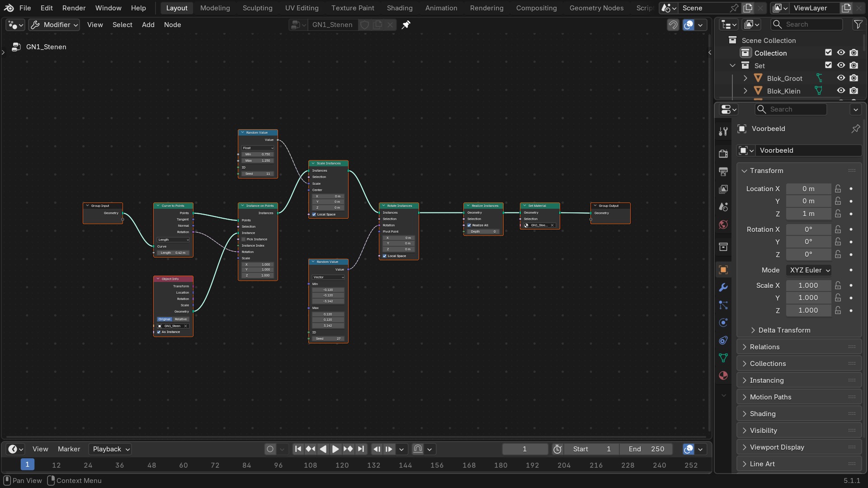
Task: Toggle auto keying record button
Action: click(x=270, y=449)
